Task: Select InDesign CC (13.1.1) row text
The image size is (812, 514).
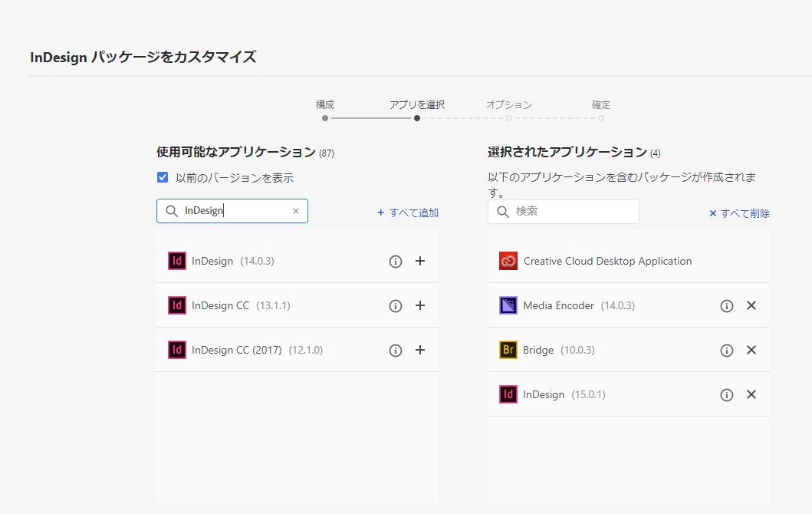Action: 241,305
